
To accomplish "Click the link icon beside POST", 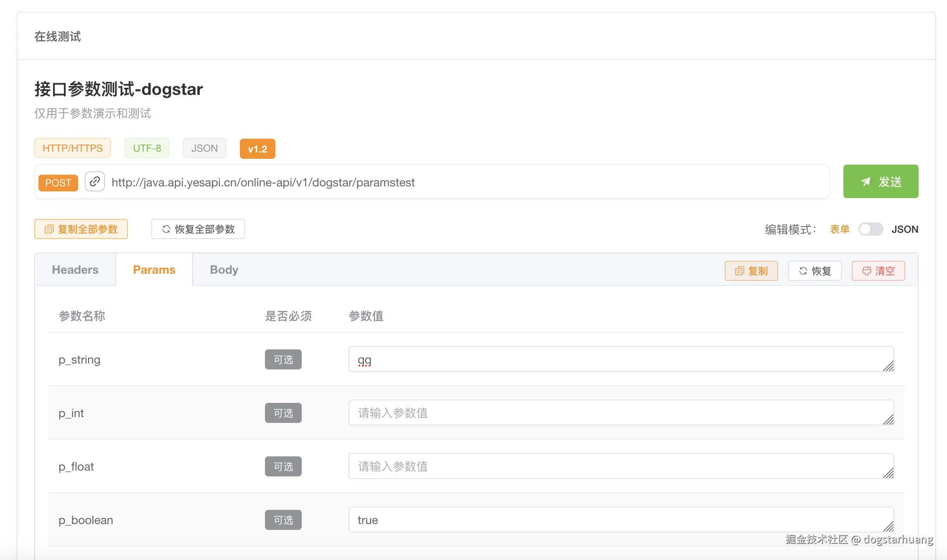I will tap(95, 181).
